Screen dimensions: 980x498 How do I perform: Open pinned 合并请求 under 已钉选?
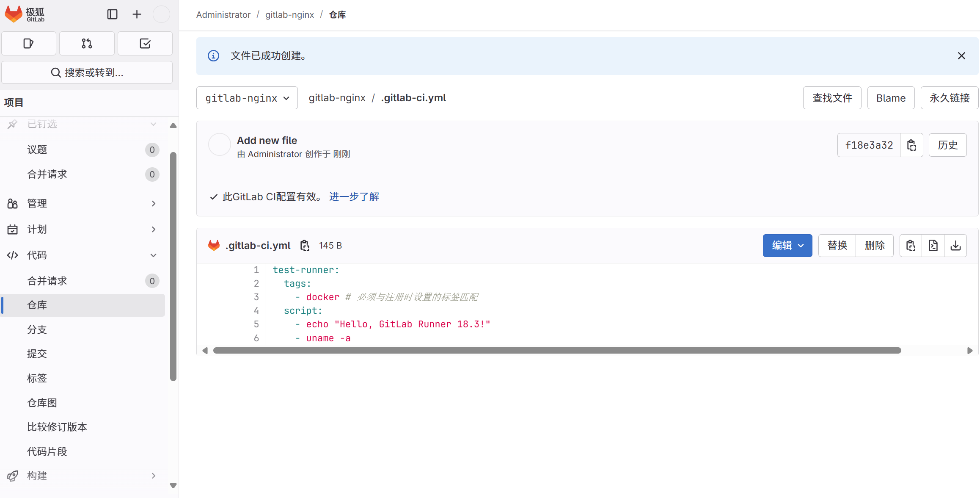[83, 174]
